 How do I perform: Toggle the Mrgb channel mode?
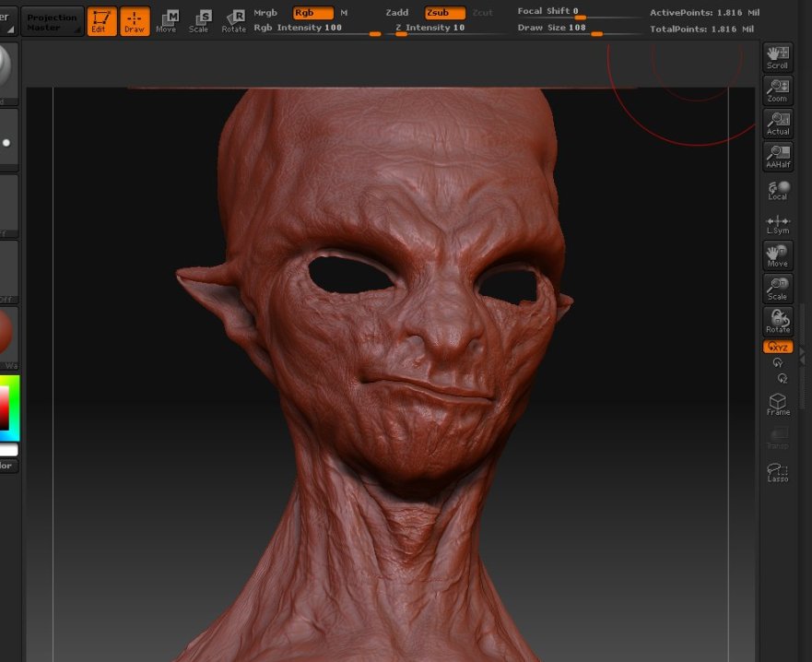click(265, 12)
